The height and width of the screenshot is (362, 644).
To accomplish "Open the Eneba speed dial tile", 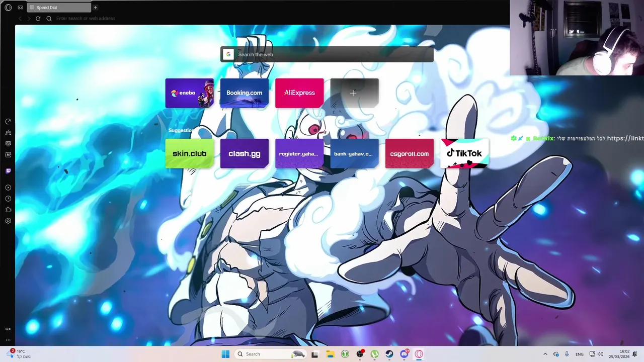I will (190, 93).
